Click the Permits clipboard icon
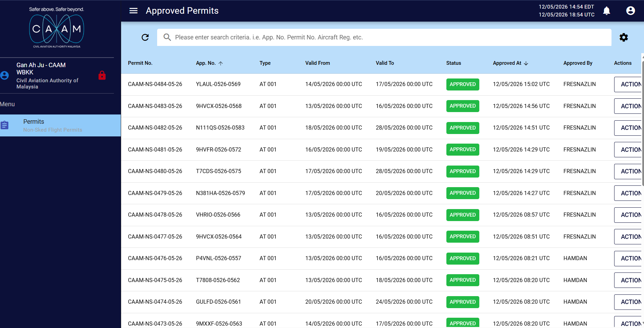The height and width of the screenshot is (328, 644). pyautogui.click(x=4, y=125)
